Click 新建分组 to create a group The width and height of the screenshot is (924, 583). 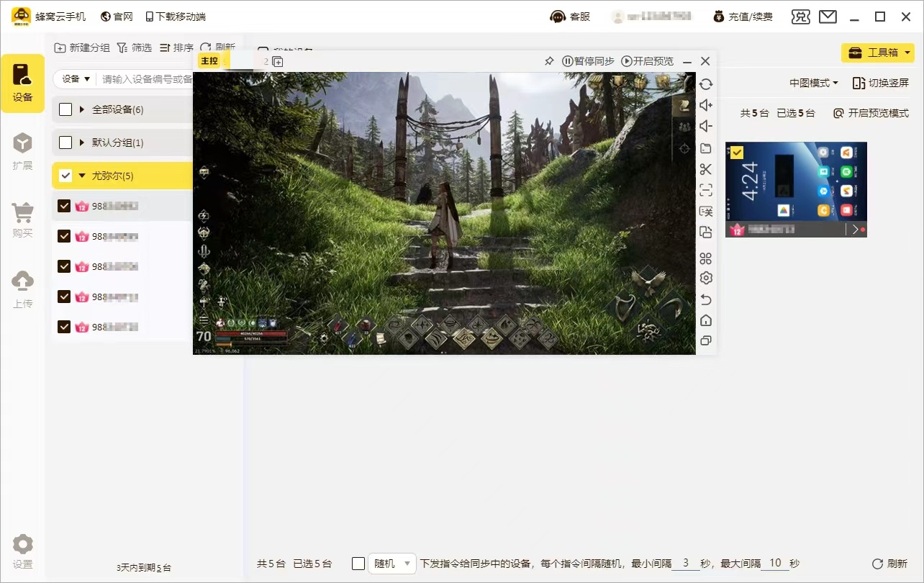coord(82,48)
